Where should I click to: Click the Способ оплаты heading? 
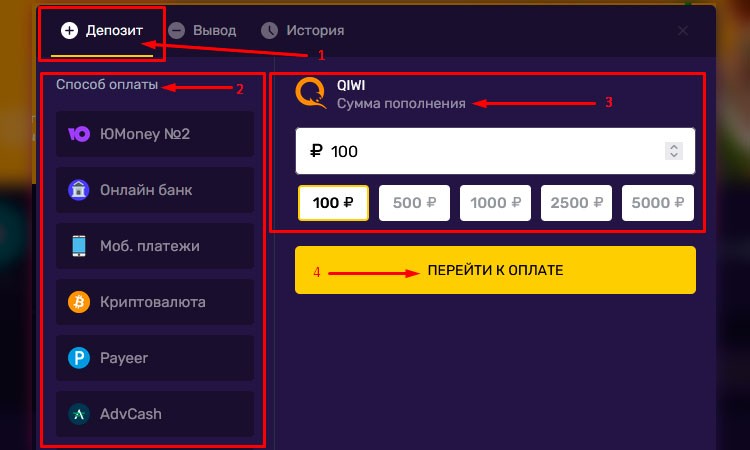point(107,85)
